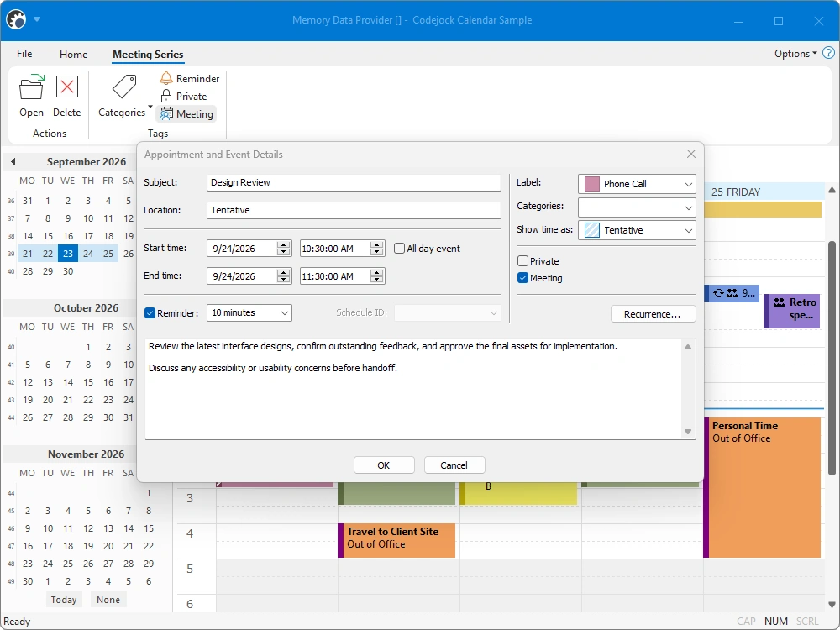Image resolution: width=840 pixels, height=630 pixels.
Task: Increase start time 10:30 spinner up
Action: click(376, 244)
